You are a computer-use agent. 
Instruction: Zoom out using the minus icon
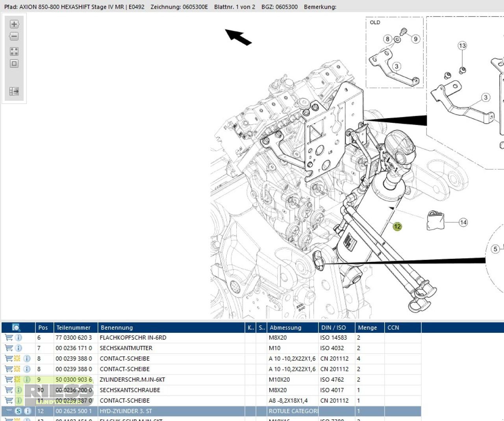click(x=14, y=37)
